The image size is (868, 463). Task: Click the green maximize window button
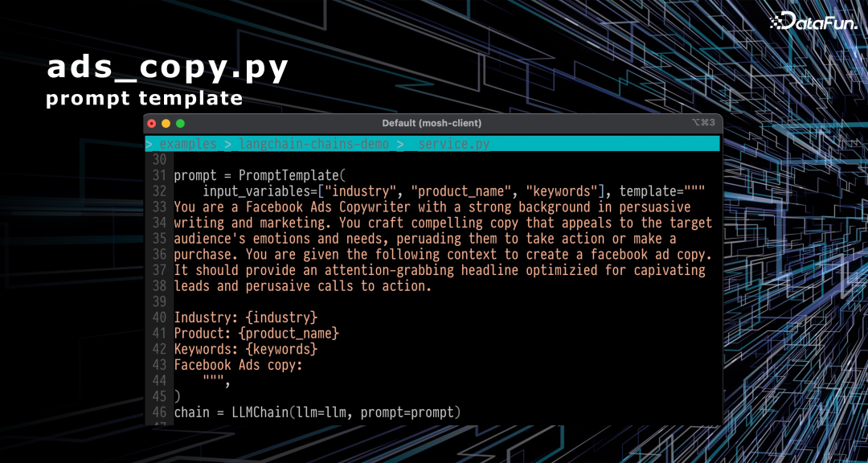point(181,123)
